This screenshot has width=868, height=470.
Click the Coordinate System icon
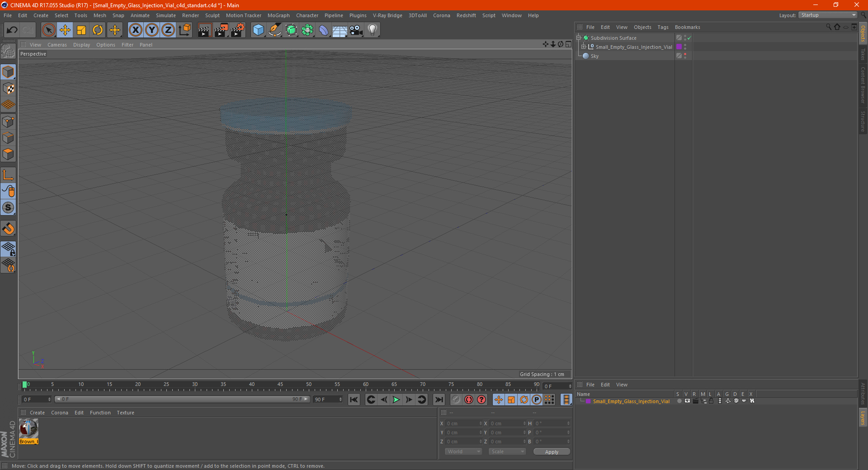click(x=185, y=30)
